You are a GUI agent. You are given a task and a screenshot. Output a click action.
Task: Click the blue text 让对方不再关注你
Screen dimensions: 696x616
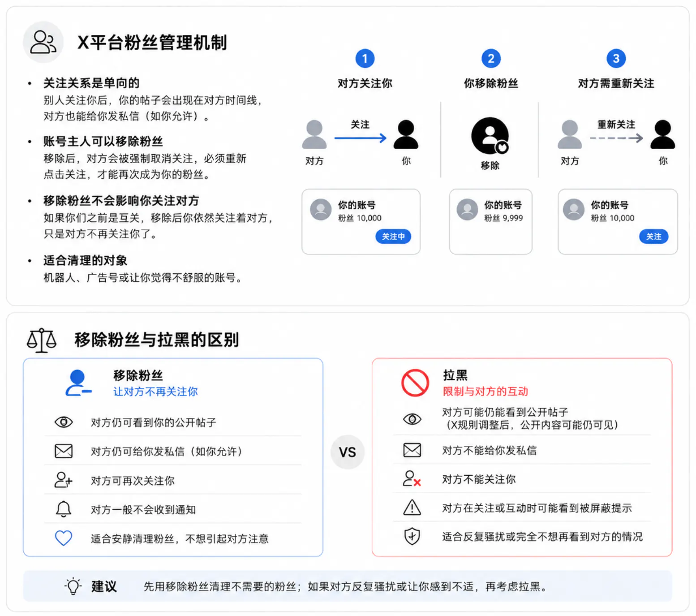155,392
